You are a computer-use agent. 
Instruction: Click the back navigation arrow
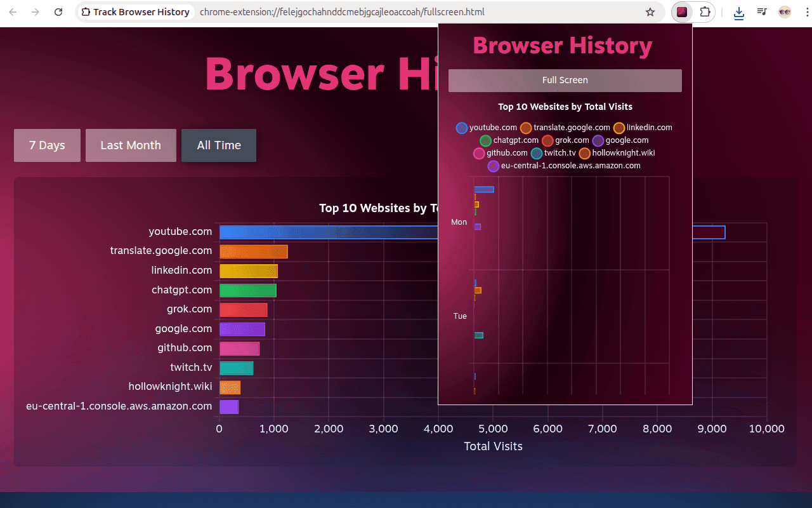click(x=13, y=11)
